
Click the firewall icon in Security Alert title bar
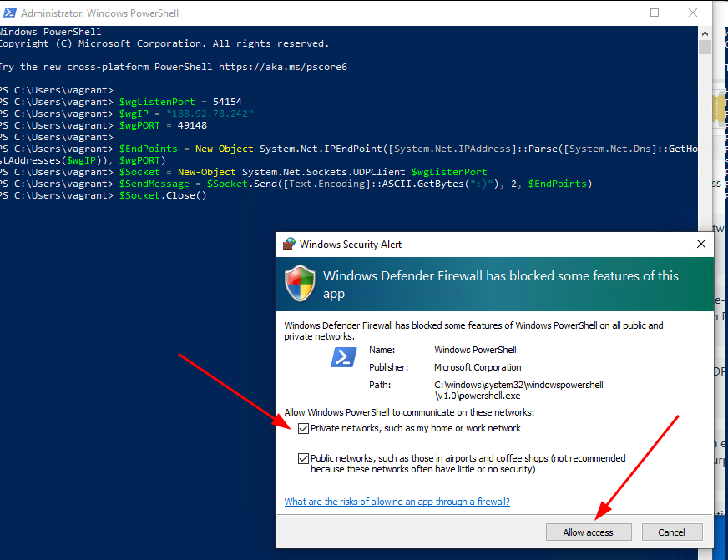(x=289, y=245)
